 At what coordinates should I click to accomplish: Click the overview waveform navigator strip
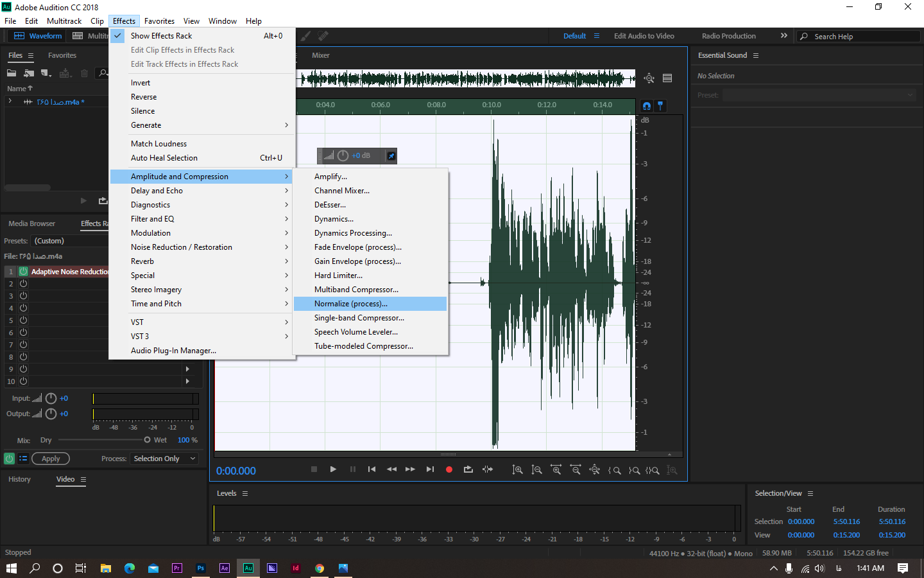tap(466, 78)
